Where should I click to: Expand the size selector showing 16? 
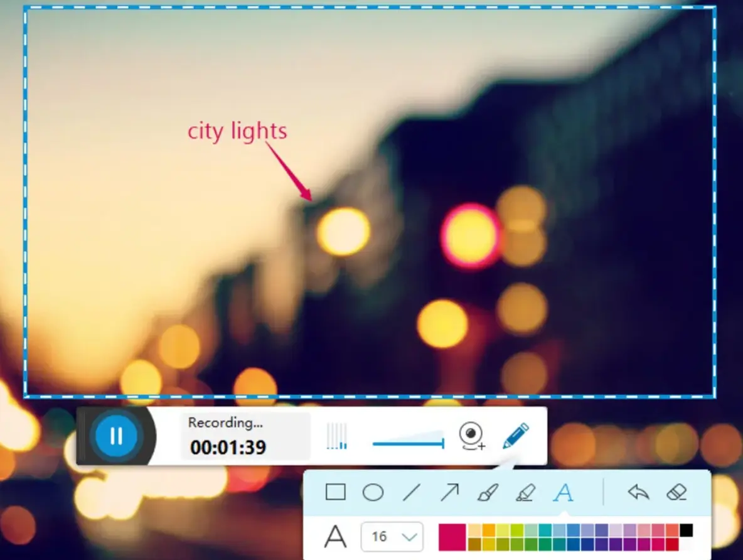(392, 537)
